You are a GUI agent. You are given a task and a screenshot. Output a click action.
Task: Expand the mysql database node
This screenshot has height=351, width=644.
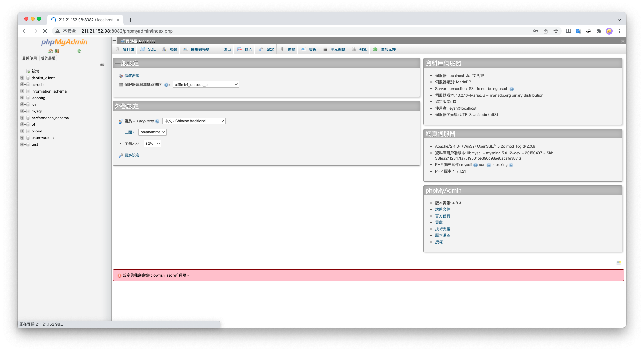point(22,111)
